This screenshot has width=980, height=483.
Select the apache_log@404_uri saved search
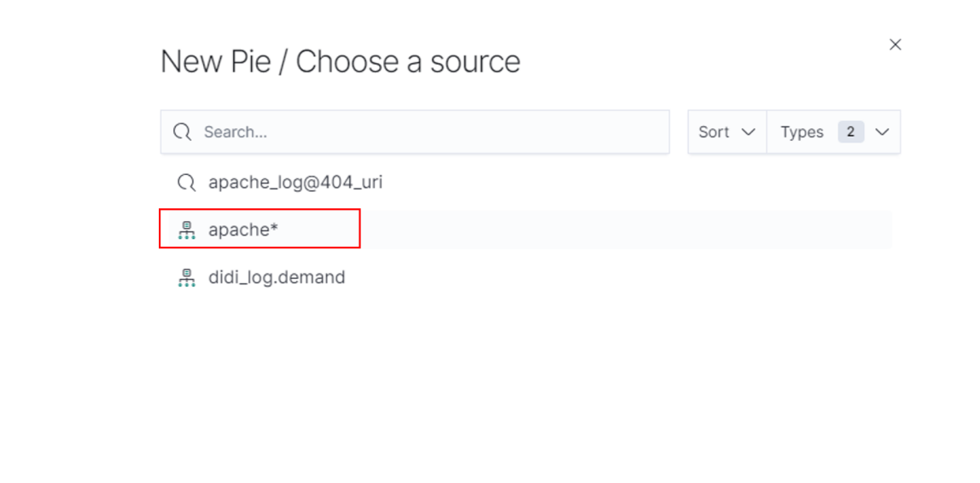tap(295, 183)
